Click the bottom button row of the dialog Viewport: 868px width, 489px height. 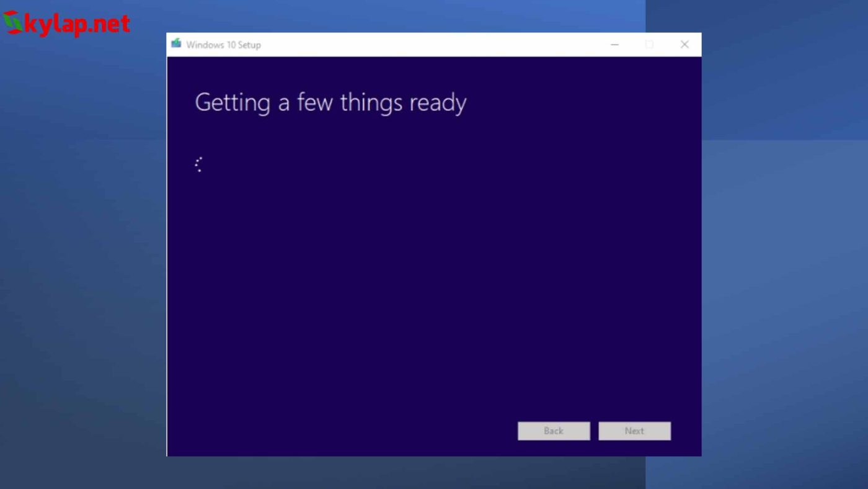[594, 431]
